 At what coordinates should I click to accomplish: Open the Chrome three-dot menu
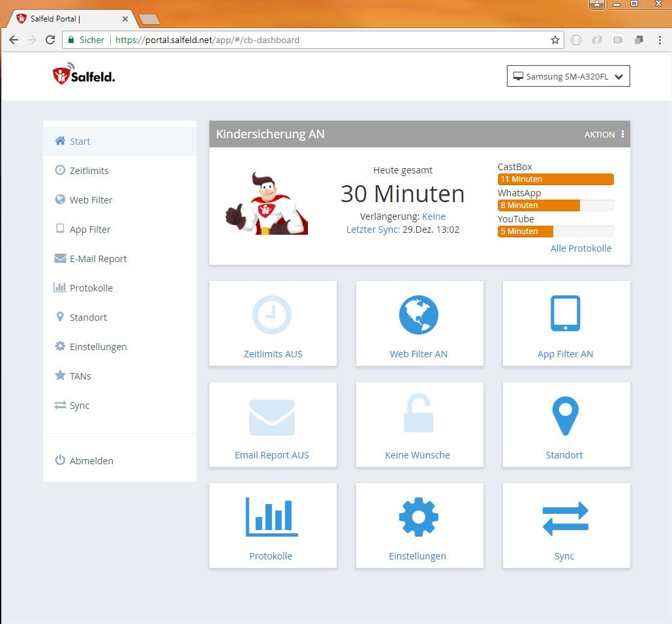click(660, 40)
